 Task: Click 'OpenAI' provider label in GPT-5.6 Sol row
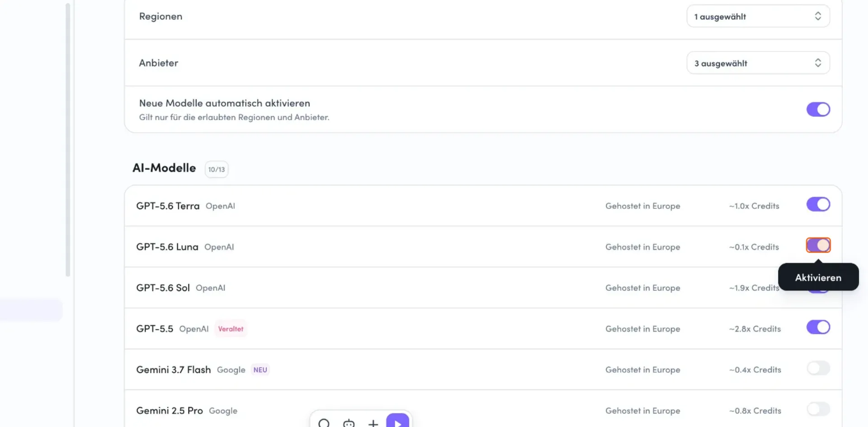(x=210, y=288)
